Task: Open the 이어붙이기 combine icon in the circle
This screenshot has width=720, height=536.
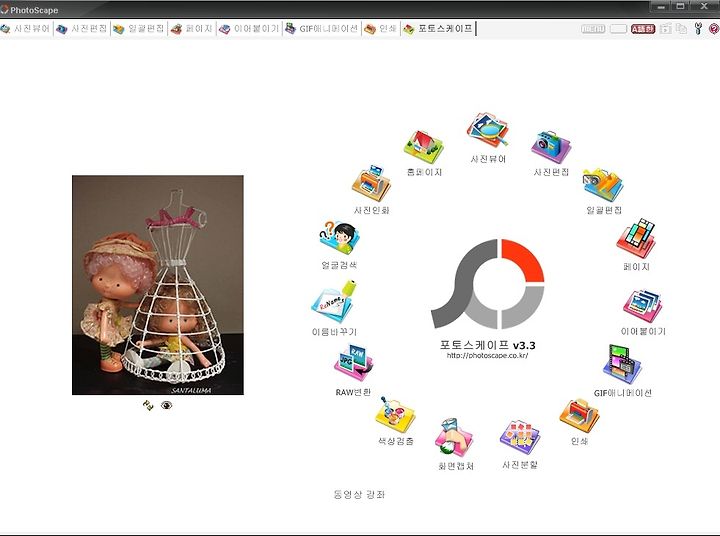Action: tap(642, 306)
